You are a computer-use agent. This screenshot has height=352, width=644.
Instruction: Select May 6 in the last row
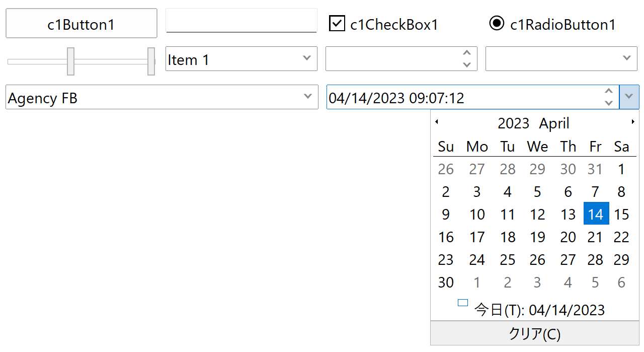tap(621, 283)
